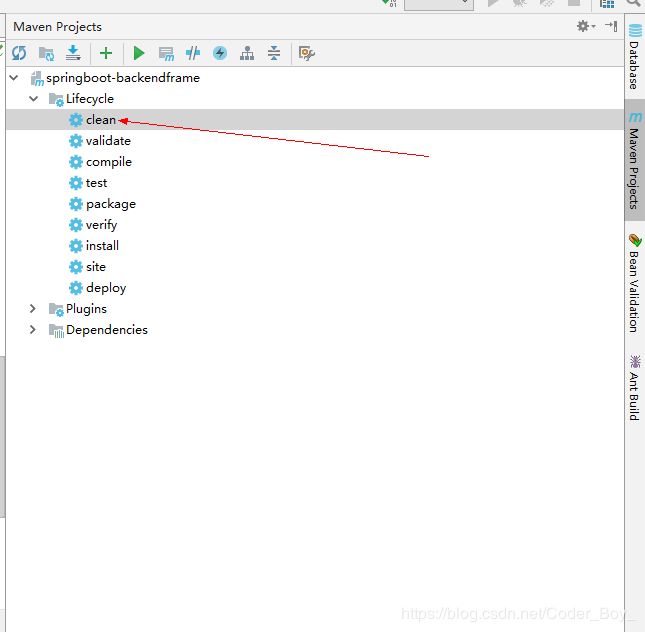Viewport: 645px width, 632px height.
Task: Click the Plugins folder icon
Action: [56, 309]
